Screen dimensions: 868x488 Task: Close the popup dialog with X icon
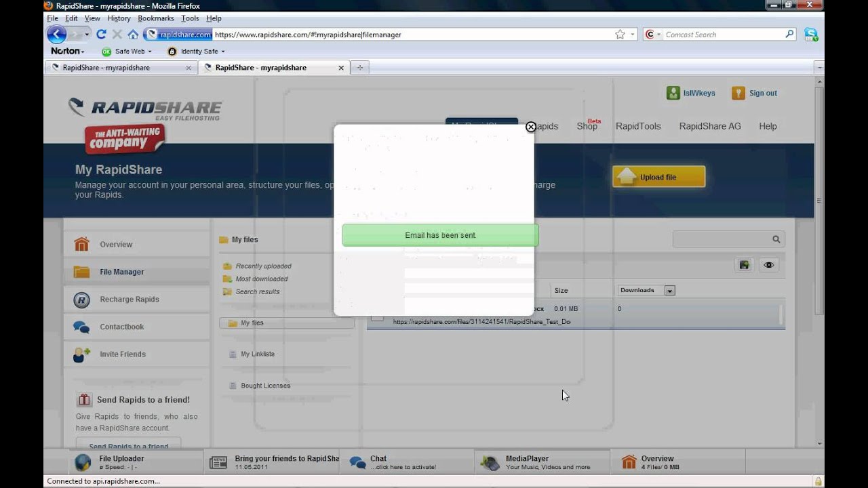coord(531,127)
